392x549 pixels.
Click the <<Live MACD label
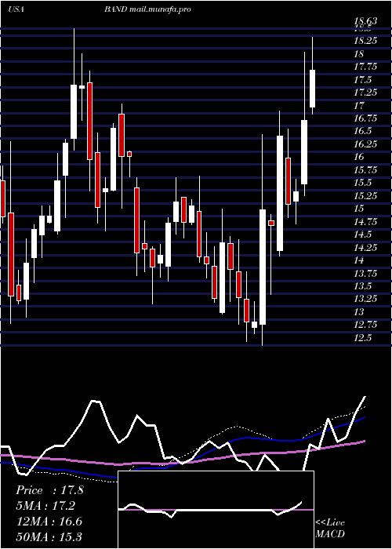[330, 528]
